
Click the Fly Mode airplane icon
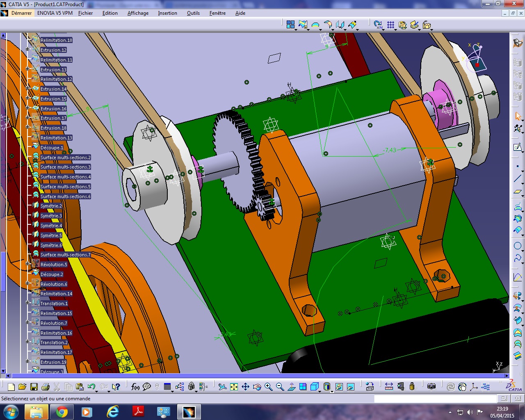pyautogui.click(x=222, y=387)
